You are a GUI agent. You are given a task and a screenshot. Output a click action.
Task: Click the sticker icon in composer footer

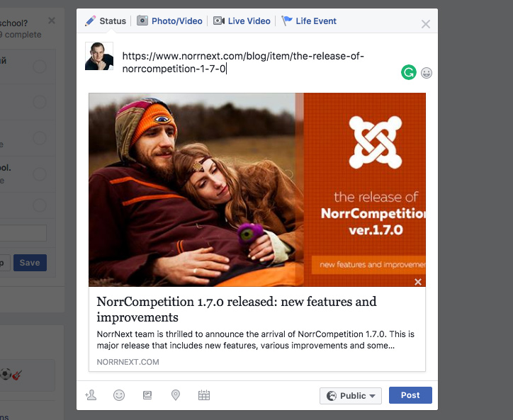147,395
